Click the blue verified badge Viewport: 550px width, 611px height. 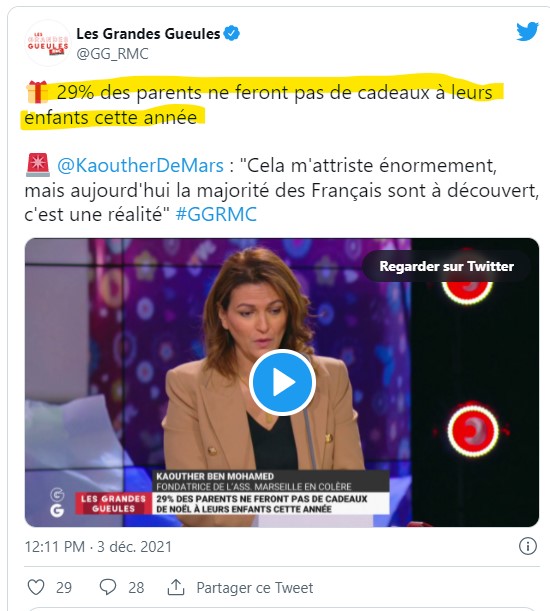click(x=232, y=34)
